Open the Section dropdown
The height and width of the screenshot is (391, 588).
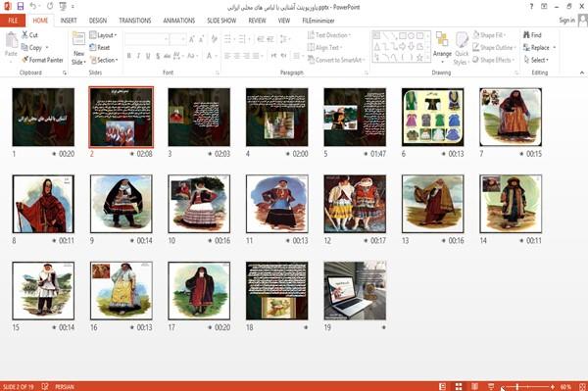click(x=104, y=60)
